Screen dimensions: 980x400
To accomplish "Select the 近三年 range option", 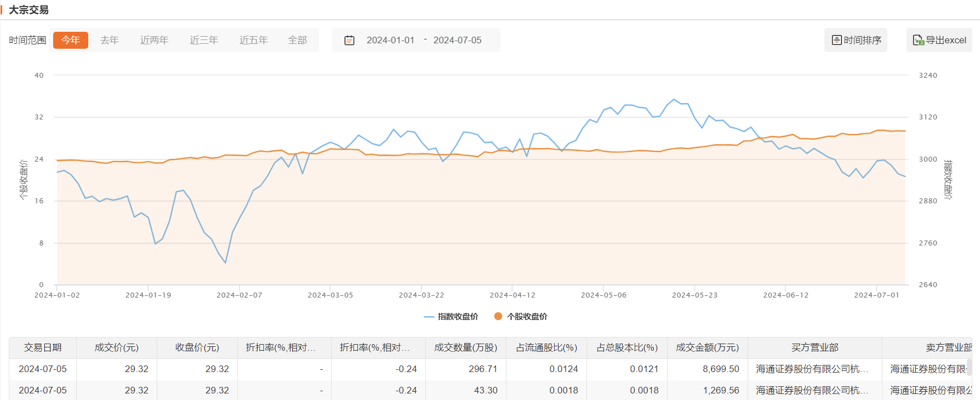I will pyautogui.click(x=204, y=40).
